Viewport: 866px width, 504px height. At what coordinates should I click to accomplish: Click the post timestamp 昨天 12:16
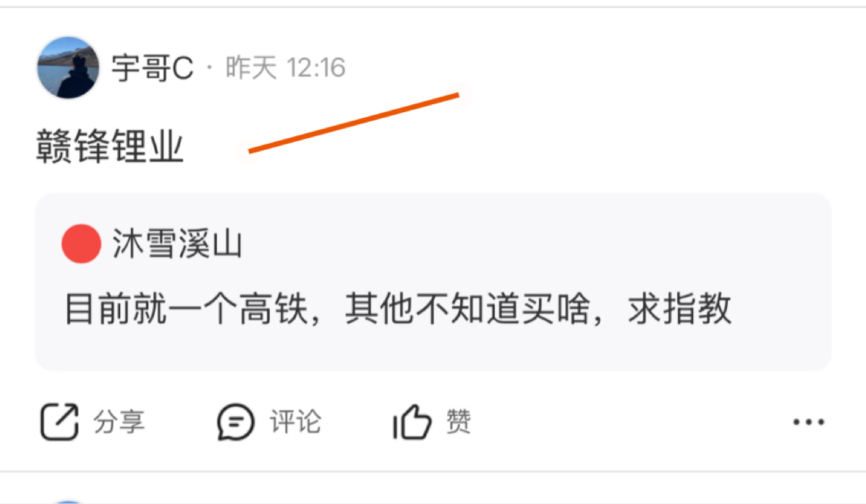click(x=286, y=68)
